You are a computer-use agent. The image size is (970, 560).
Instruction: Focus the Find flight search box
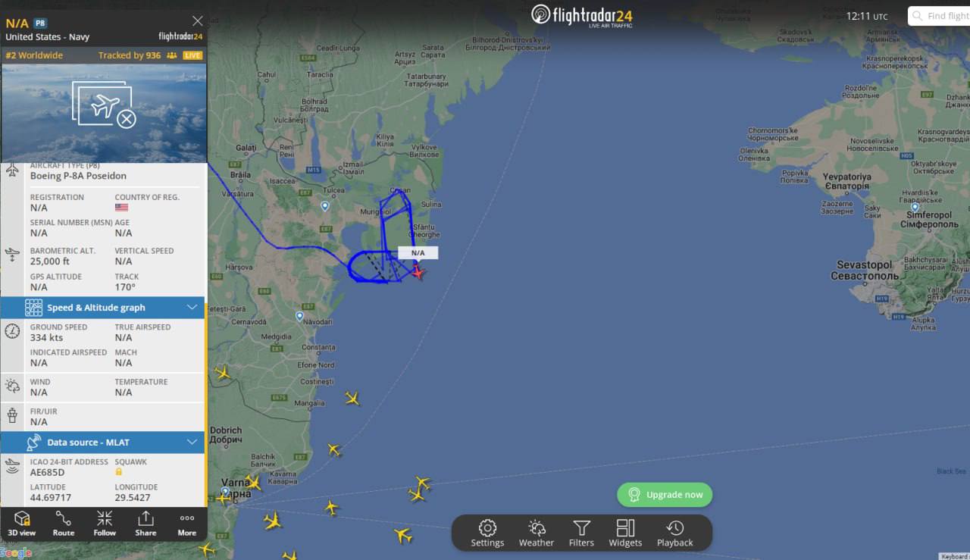pyautogui.click(x=940, y=16)
